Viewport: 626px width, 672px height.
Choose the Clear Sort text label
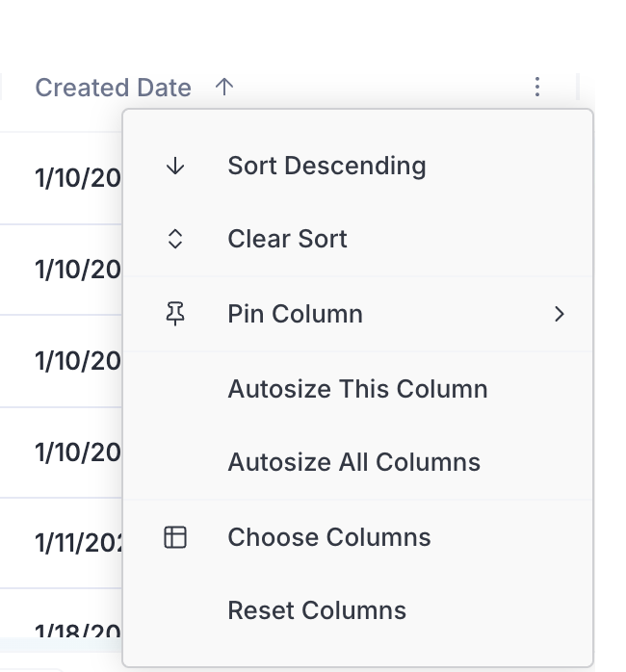[x=287, y=239]
